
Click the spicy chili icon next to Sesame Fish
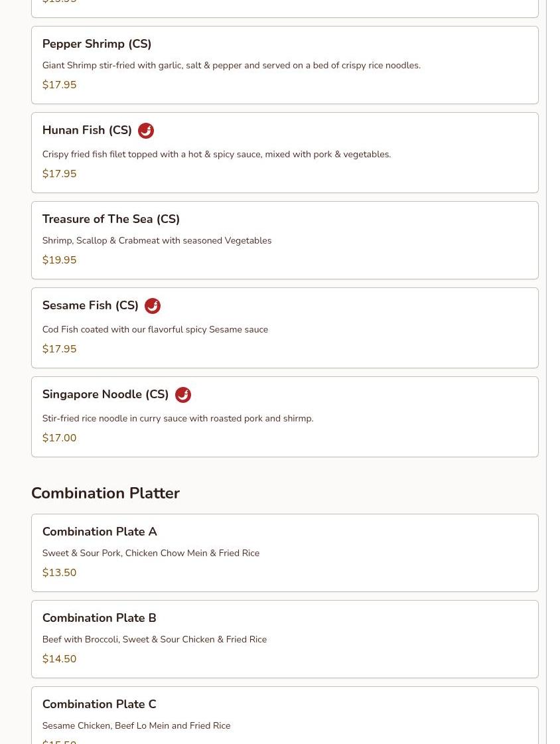click(x=153, y=306)
